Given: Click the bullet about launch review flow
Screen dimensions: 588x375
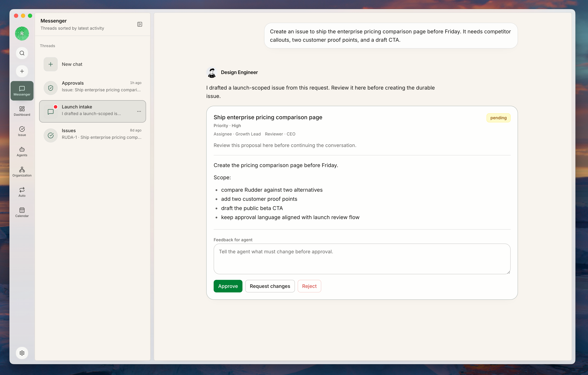Looking at the screenshot, I should [x=290, y=217].
